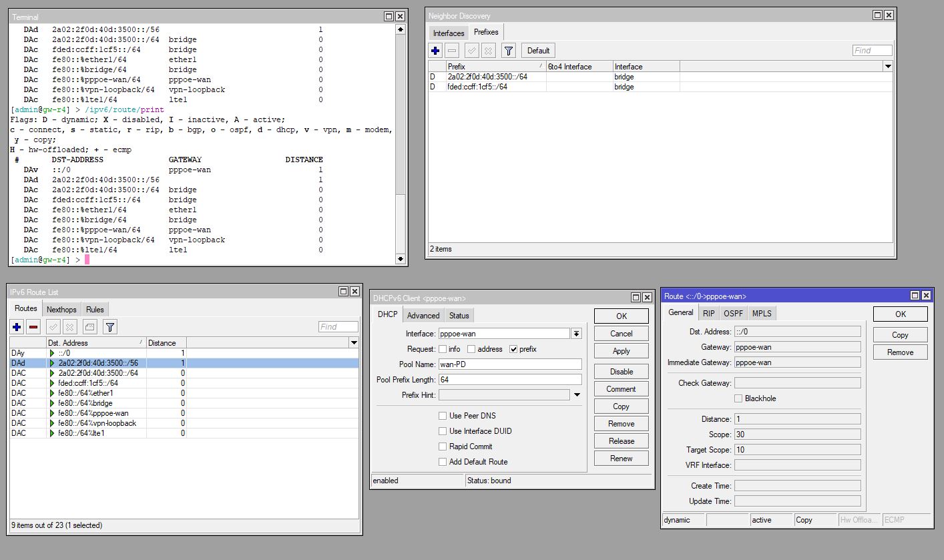Image resolution: width=944 pixels, height=560 pixels.
Task: Uncheck the prefix request checkbox
Action: 513,349
